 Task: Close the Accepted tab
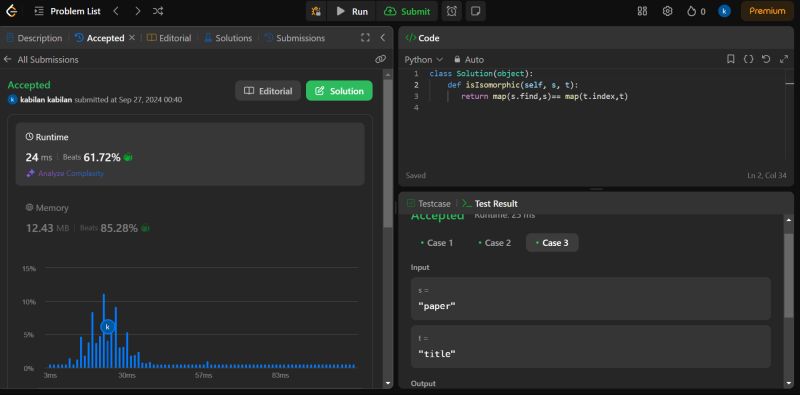[132, 38]
